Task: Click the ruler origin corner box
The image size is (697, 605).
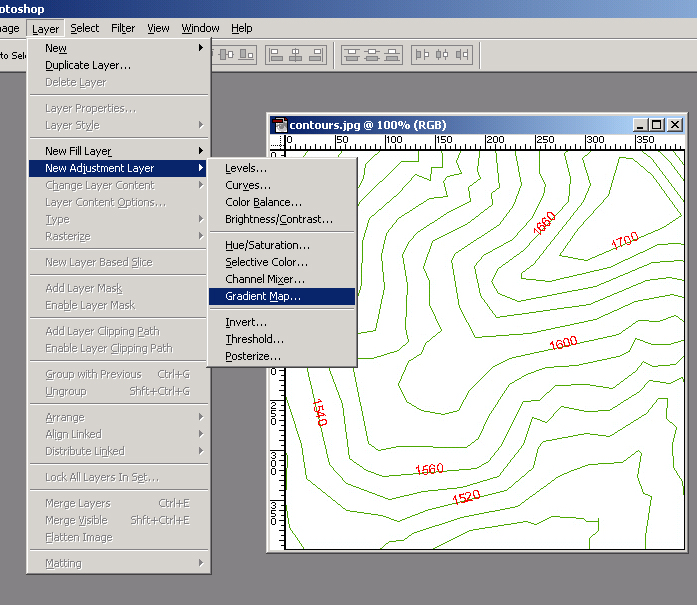Action: point(277,141)
